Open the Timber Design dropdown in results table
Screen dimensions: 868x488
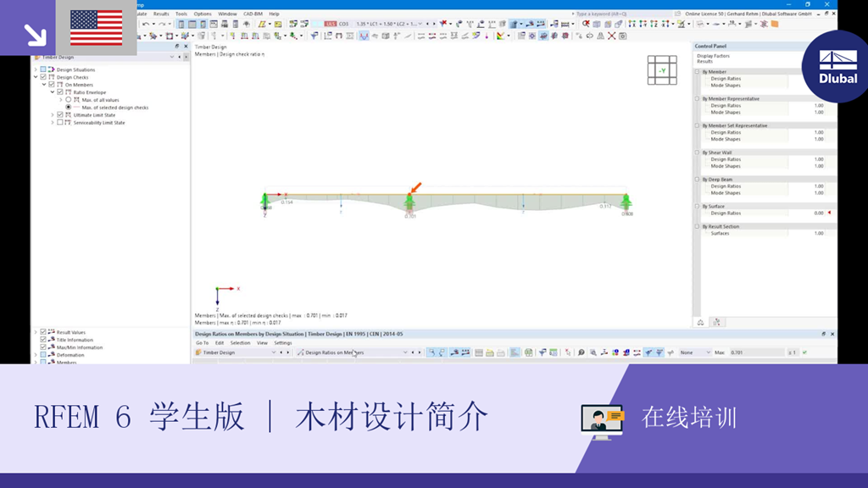273,352
